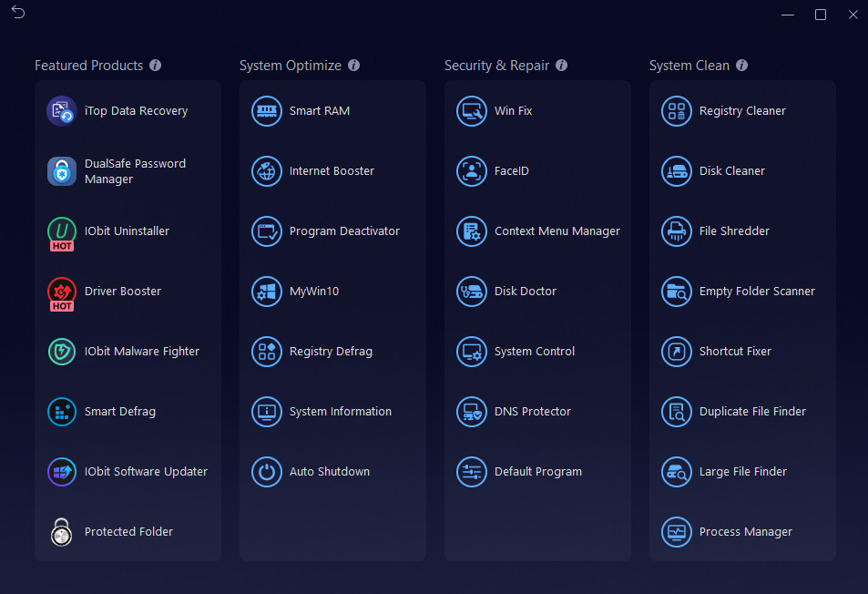Launch Auto Shutdown power icon
868x594 pixels.
(x=267, y=472)
